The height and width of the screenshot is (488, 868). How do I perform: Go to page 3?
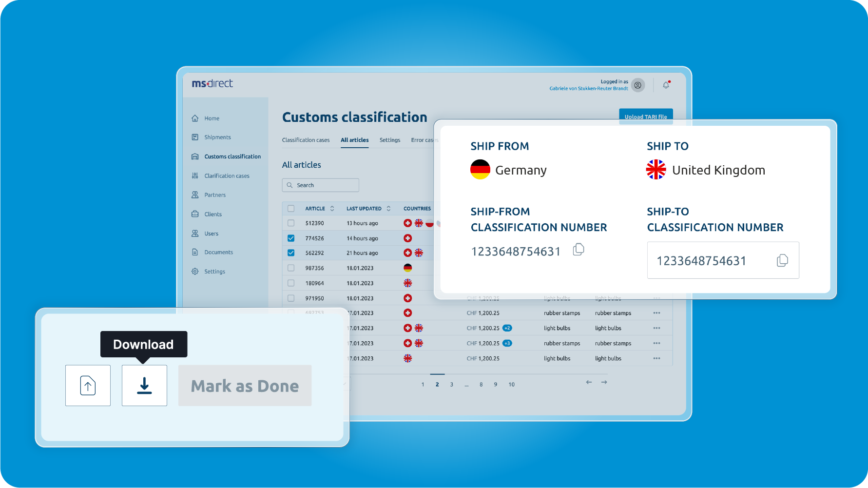452,385
